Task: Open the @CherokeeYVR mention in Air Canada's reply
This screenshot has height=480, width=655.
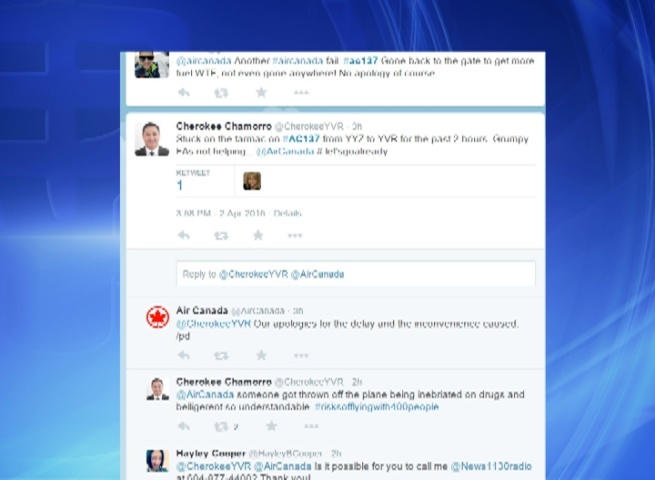Action: pyautogui.click(x=213, y=324)
